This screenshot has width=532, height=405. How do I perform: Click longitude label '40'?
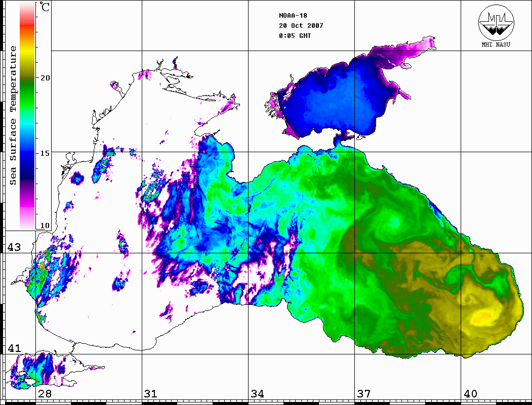(x=470, y=393)
